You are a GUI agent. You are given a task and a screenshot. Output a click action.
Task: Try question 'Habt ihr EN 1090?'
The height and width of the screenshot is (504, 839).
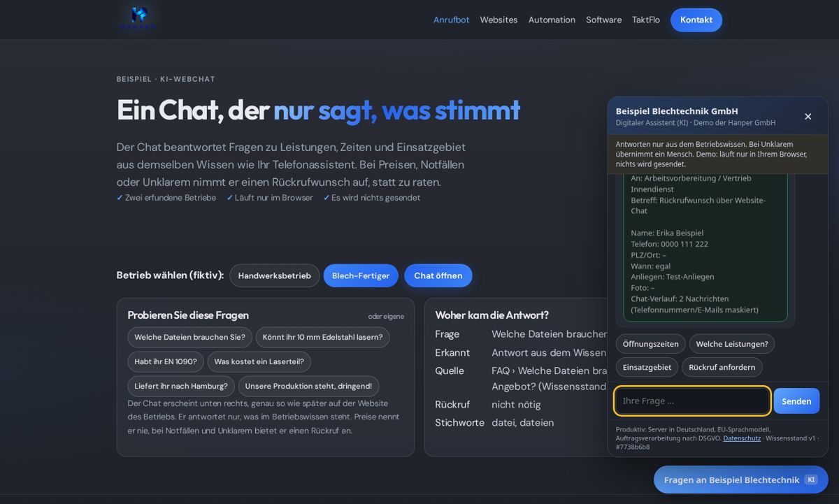pos(166,361)
